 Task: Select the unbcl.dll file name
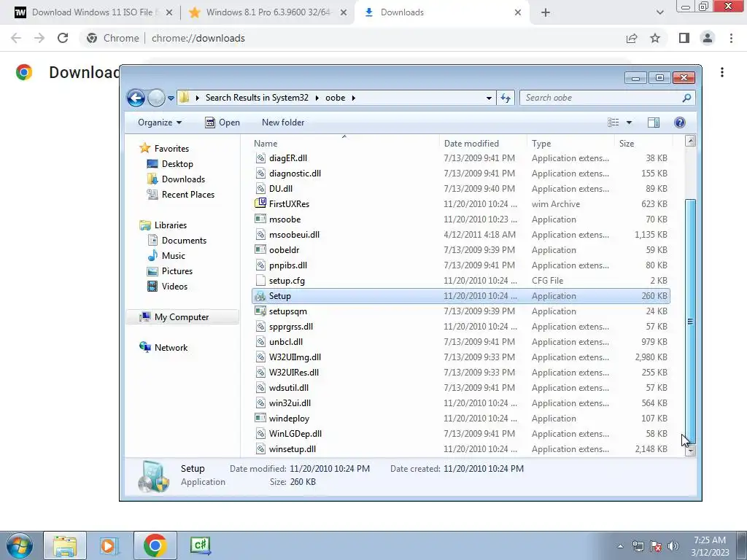click(286, 342)
